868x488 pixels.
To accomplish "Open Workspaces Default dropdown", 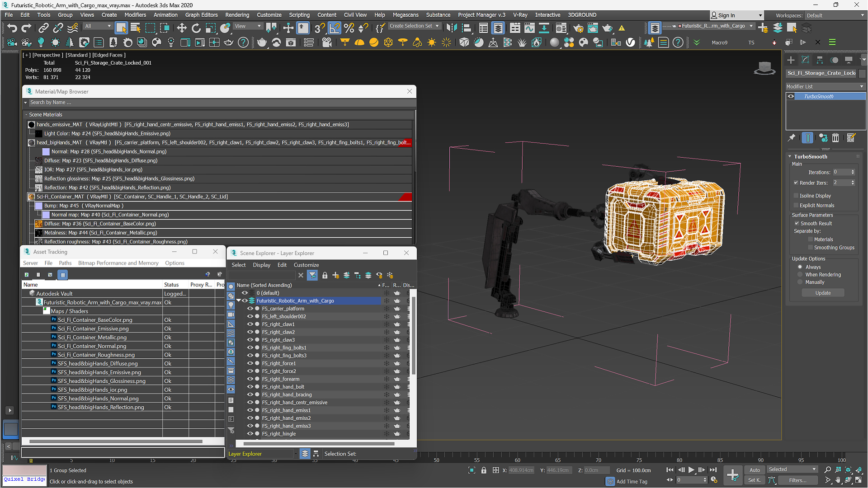I will click(835, 15).
